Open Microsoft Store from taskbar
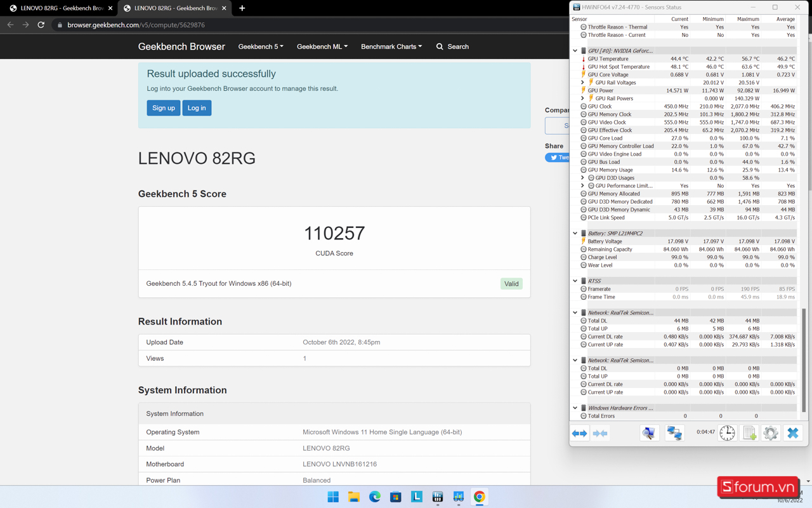Viewport: 812px width, 508px height. click(x=396, y=497)
